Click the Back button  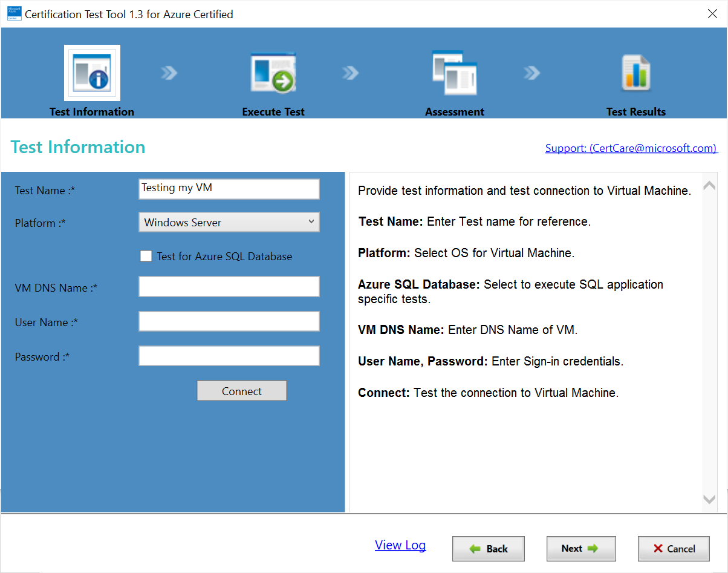489,549
